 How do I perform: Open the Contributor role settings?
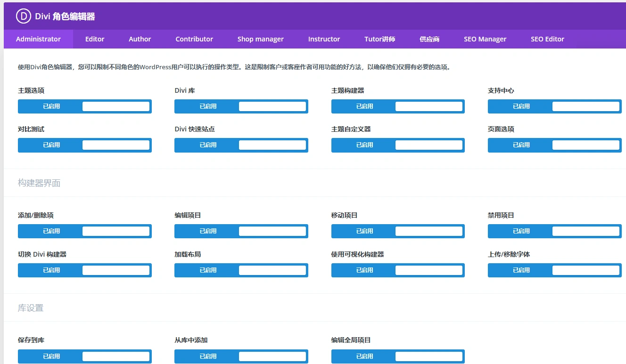pyautogui.click(x=194, y=39)
